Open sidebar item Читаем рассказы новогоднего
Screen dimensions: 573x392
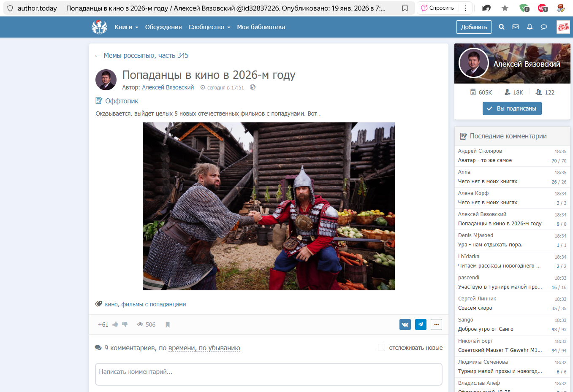tap(500, 266)
